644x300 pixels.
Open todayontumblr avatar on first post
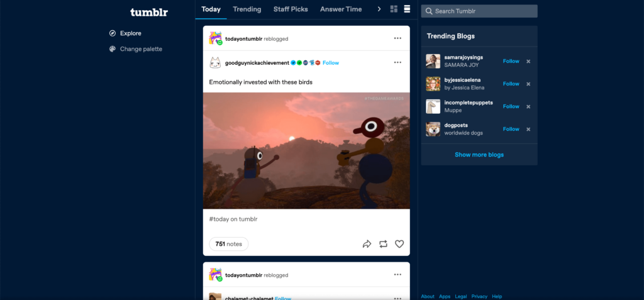[216, 38]
